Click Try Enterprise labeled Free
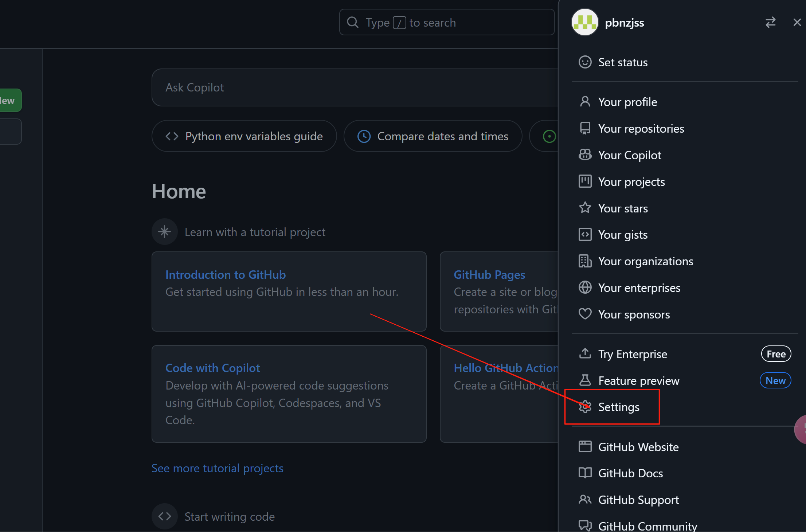This screenshot has height=532, width=806. 633,354
